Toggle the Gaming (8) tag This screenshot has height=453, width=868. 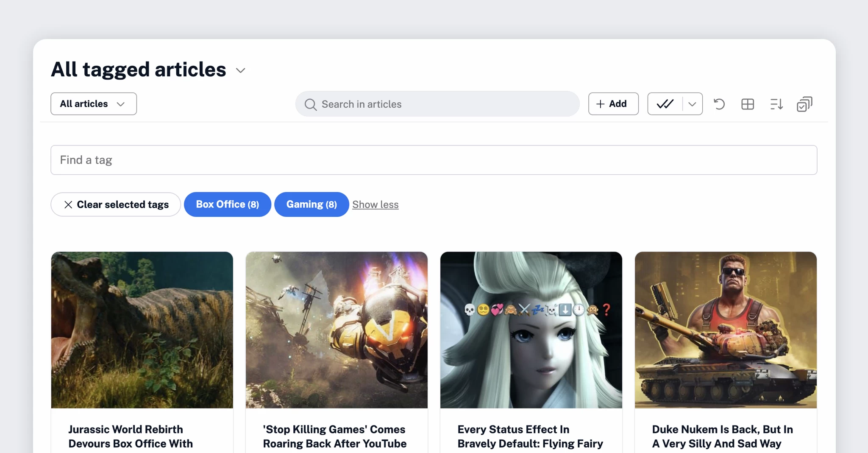click(312, 204)
